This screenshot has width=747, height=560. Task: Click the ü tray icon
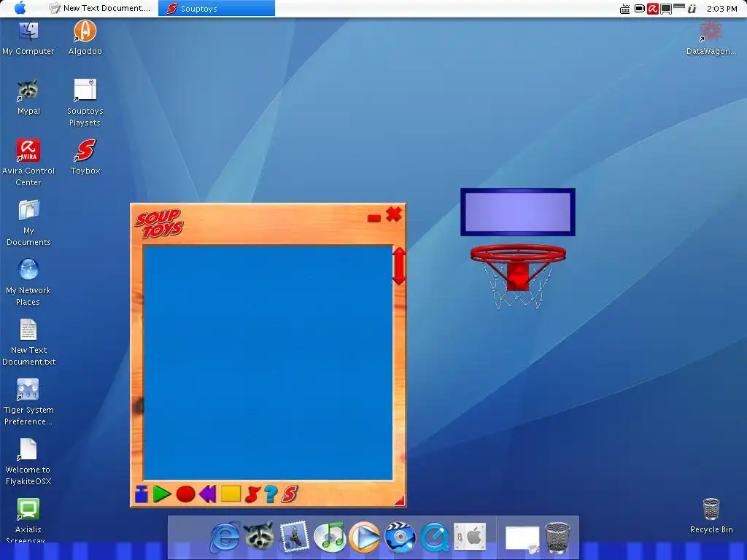692,9
